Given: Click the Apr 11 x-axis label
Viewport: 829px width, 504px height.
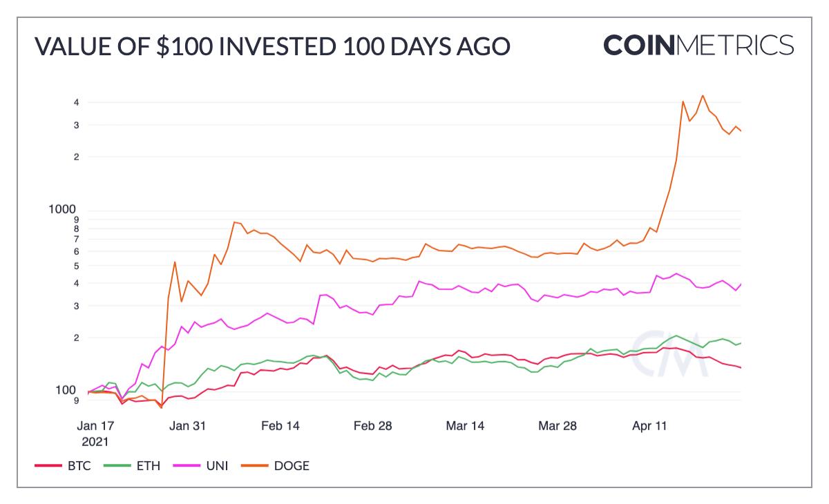Looking at the screenshot, I should coord(650,426).
